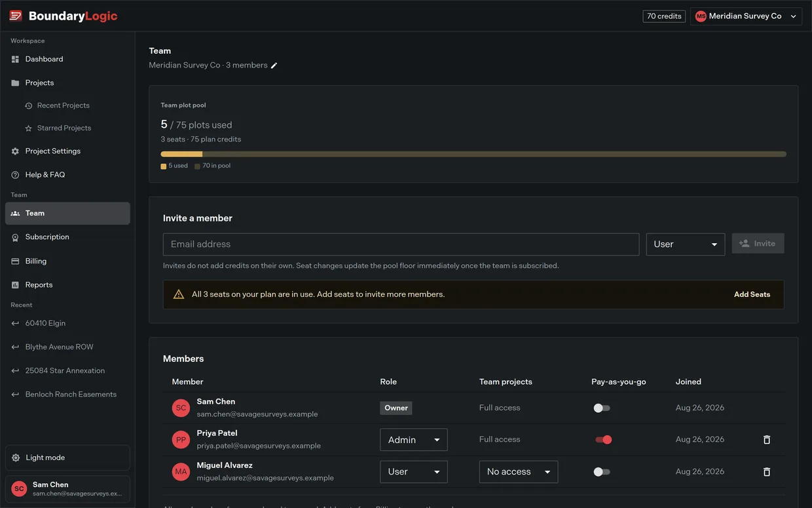Click Priya Patel's PP avatar

click(181, 440)
